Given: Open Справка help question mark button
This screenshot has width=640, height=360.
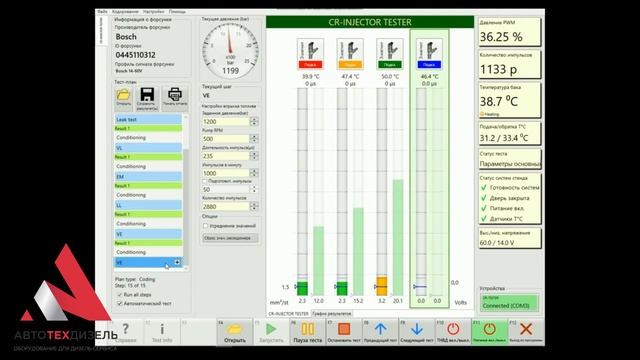Looking at the screenshot, I should (x=126, y=332).
